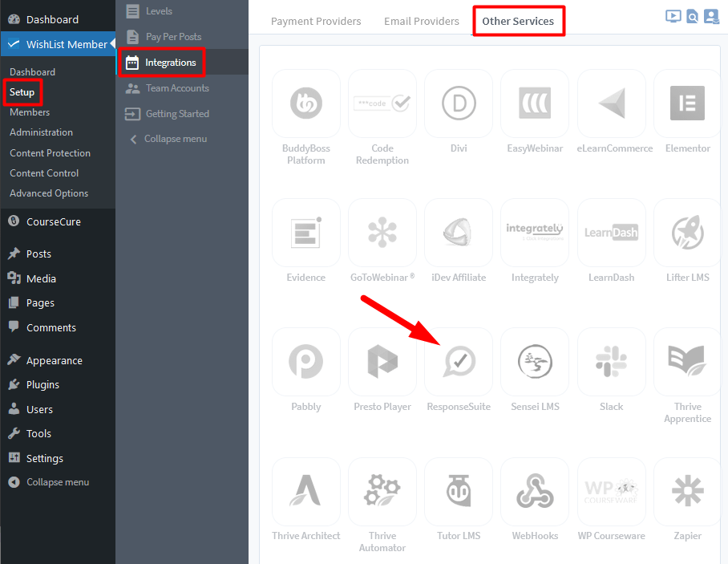This screenshot has height=564, width=728.
Task: Open the video tutorial icon at top right
Action: [673, 16]
